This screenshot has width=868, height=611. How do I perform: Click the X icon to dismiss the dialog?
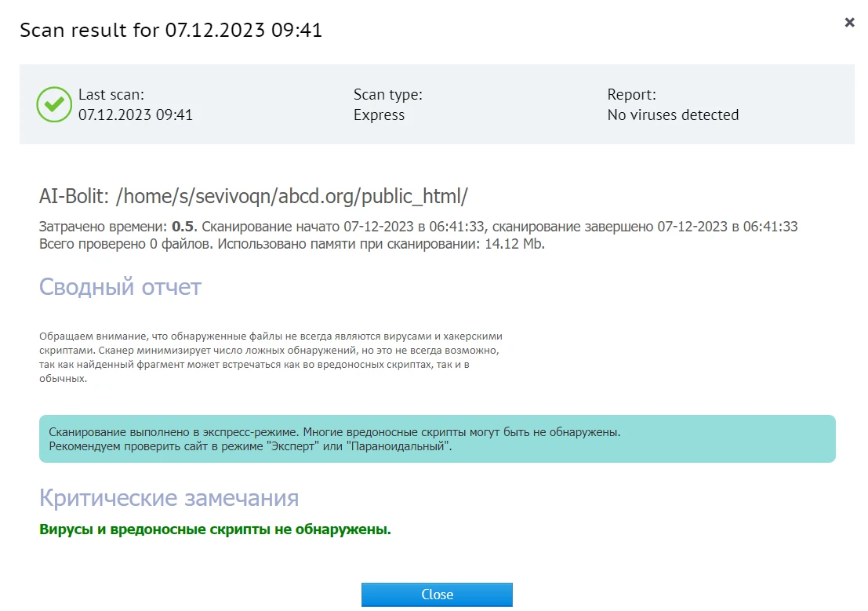click(849, 22)
